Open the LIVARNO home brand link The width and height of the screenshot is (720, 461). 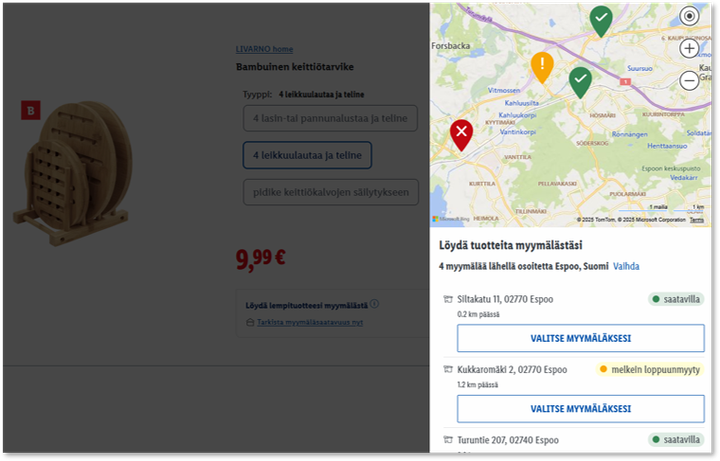point(264,49)
